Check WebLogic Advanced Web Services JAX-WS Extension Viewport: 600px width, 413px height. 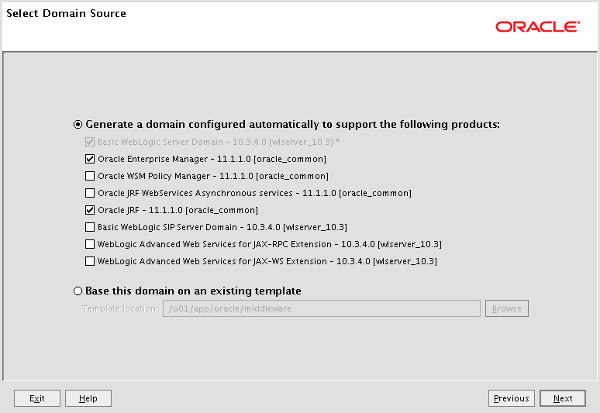click(x=90, y=261)
